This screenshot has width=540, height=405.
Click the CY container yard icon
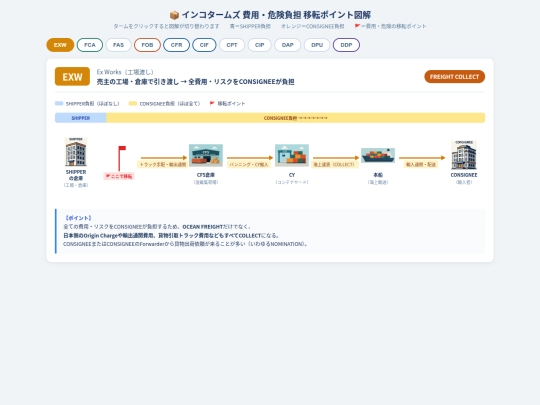pos(292,155)
